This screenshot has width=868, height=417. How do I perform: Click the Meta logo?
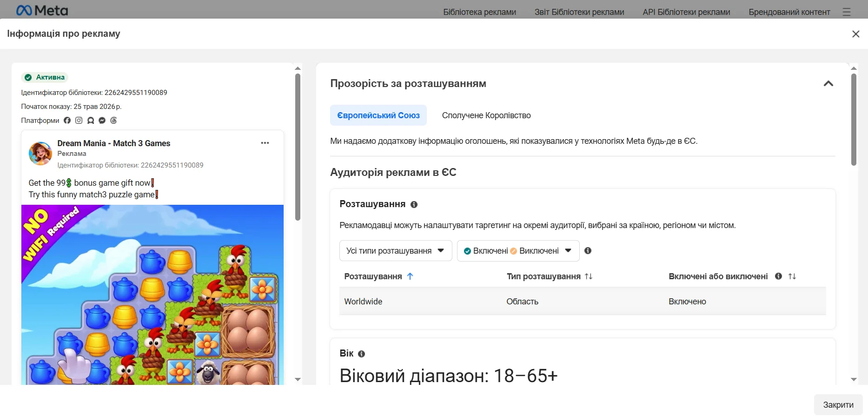coord(42,10)
